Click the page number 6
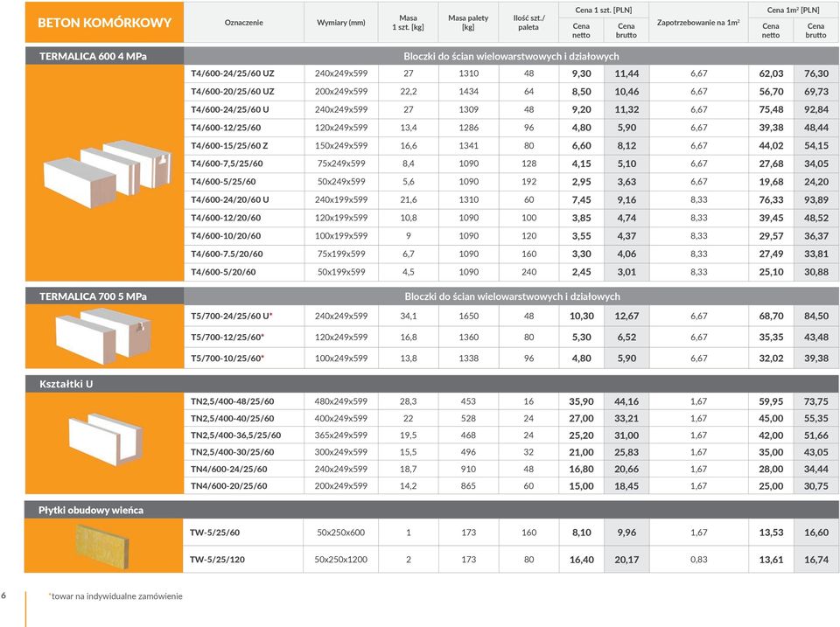840x627 pixels. pos(3,596)
